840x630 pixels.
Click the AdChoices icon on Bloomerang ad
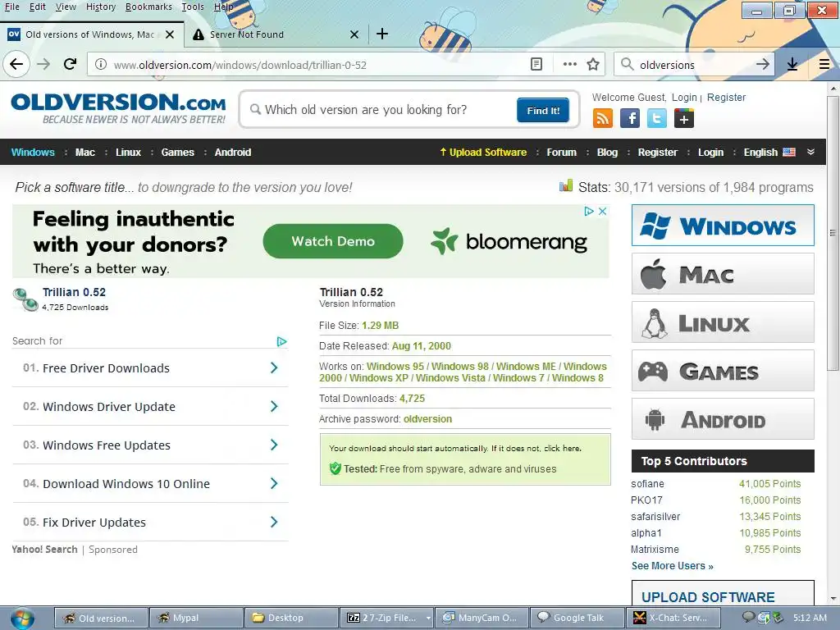click(589, 211)
